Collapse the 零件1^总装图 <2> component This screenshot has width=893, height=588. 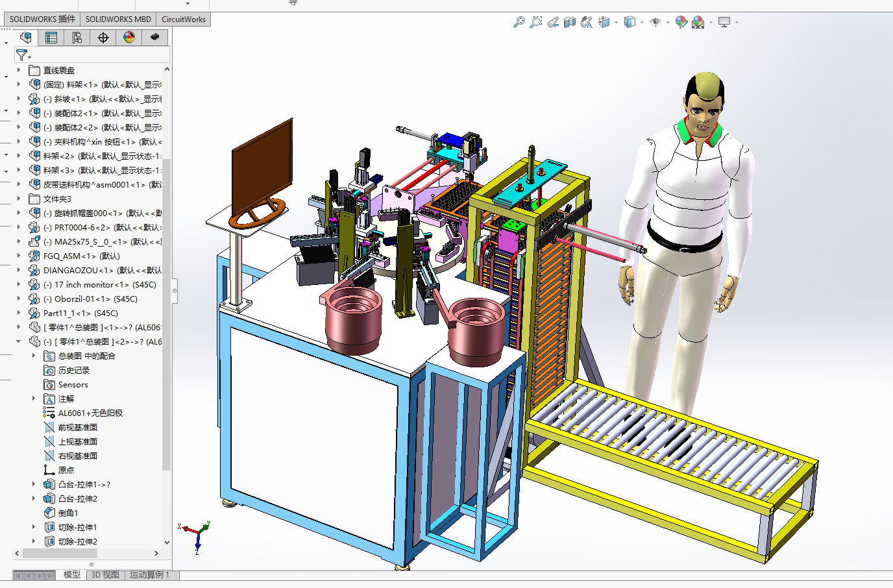(19, 341)
